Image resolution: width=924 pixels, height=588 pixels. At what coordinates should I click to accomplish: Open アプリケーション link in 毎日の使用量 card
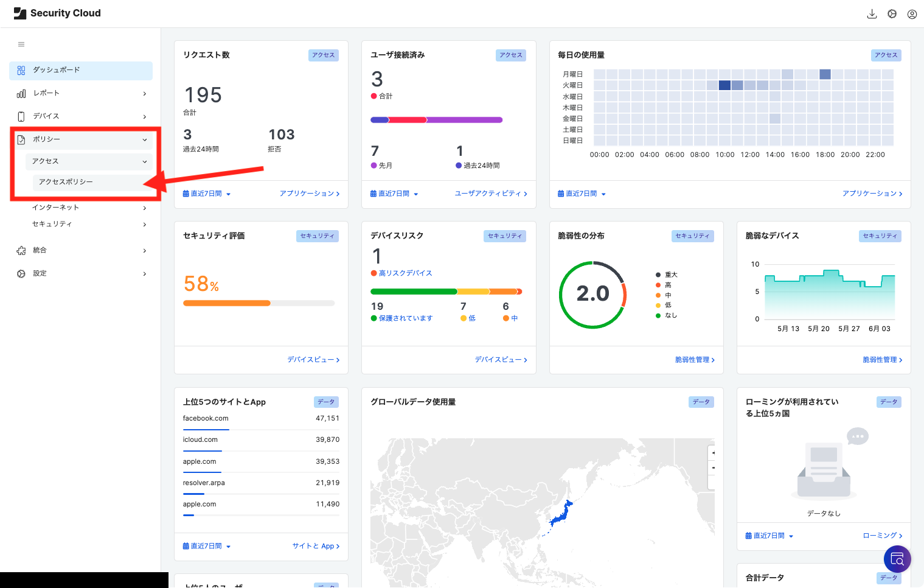coord(872,194)
